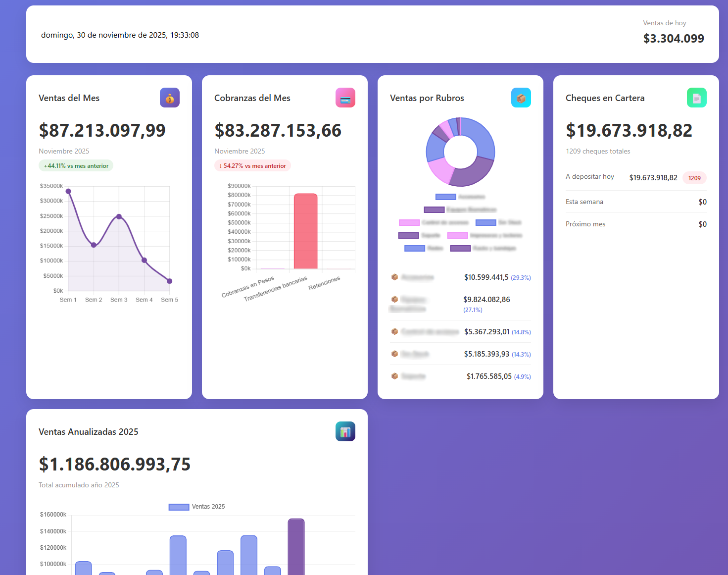
Task: Click the $3.304.099 sales today amount
Action: pos(674,39)
